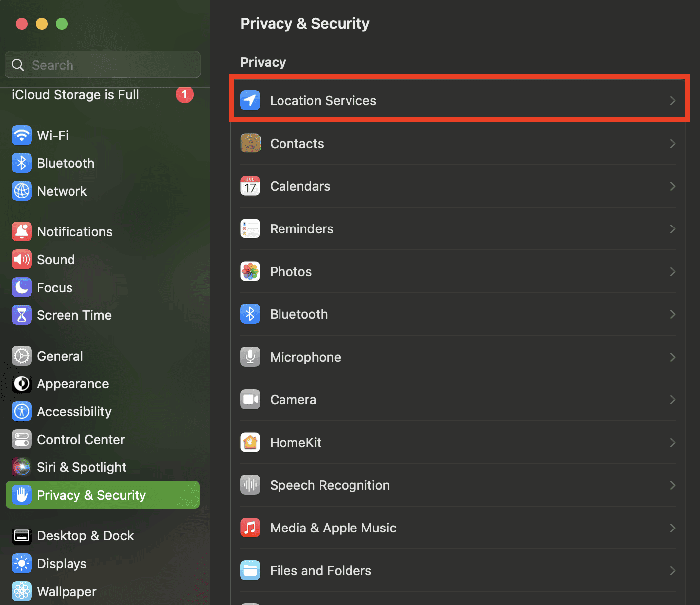Image resolution: width=700 pixels, height=605 pixels.
Task: Expand the Files and Folders chevron
Action: point(673,571)
